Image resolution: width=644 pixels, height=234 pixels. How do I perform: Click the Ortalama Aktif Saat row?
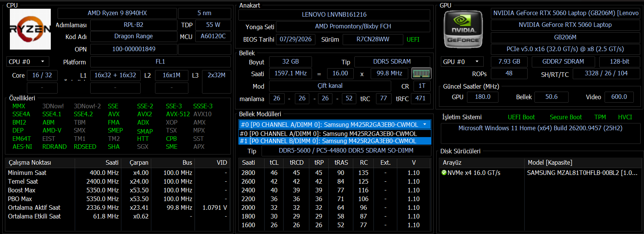pyautogui.click(x=118, y=207)
